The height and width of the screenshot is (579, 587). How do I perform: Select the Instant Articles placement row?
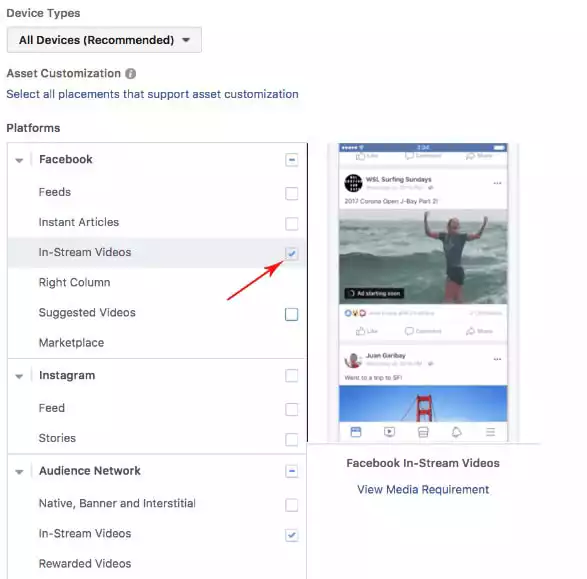point(157,222)
